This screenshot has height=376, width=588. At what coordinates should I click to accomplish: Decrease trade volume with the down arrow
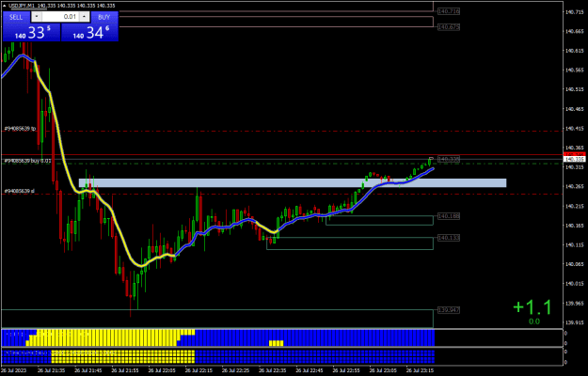point(37,17)
